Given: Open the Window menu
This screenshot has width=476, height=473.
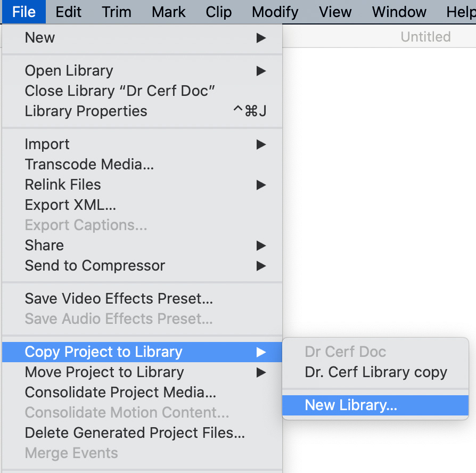Looking at the screenshot, I should (399, 12).
